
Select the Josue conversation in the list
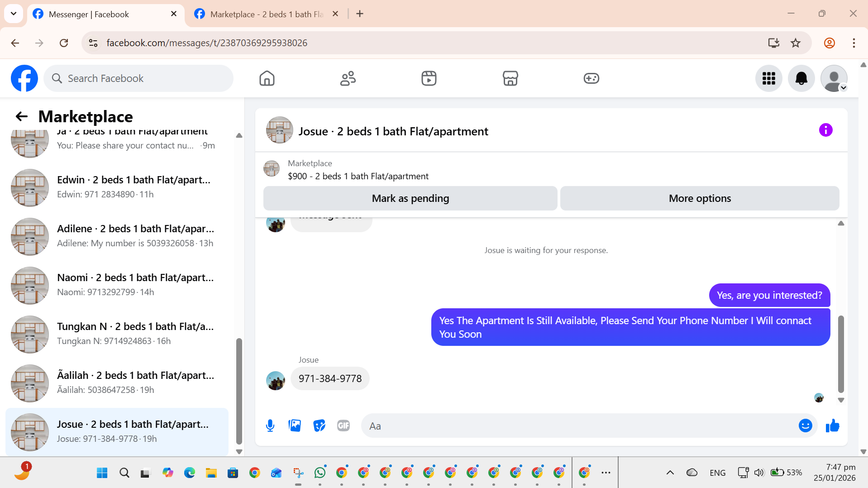pos(117,432)
